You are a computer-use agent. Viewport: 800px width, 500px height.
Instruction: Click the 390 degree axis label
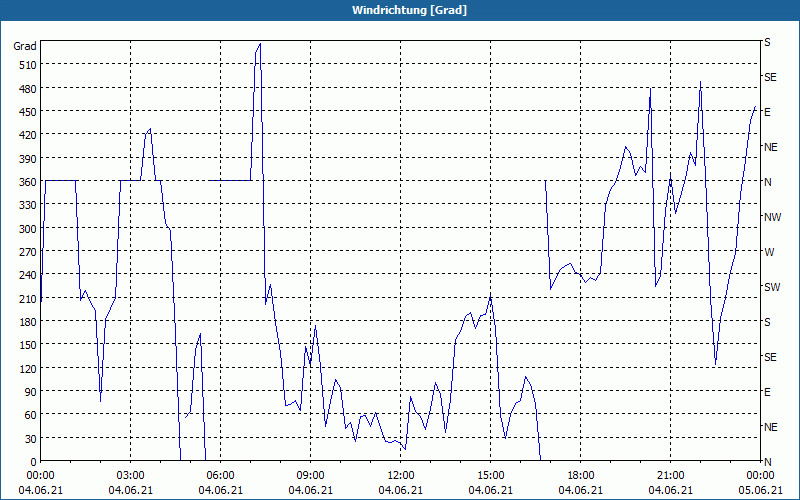coord(28,159)
